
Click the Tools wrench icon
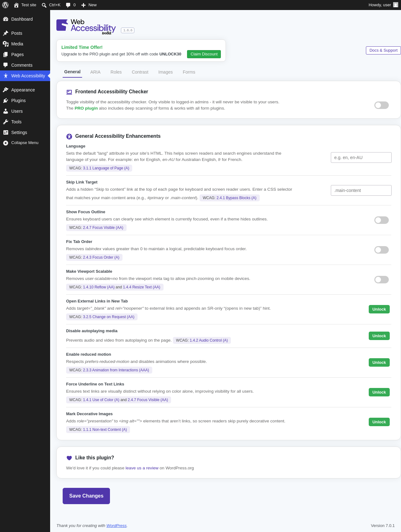pyautogui.click(x=6, y=122)
